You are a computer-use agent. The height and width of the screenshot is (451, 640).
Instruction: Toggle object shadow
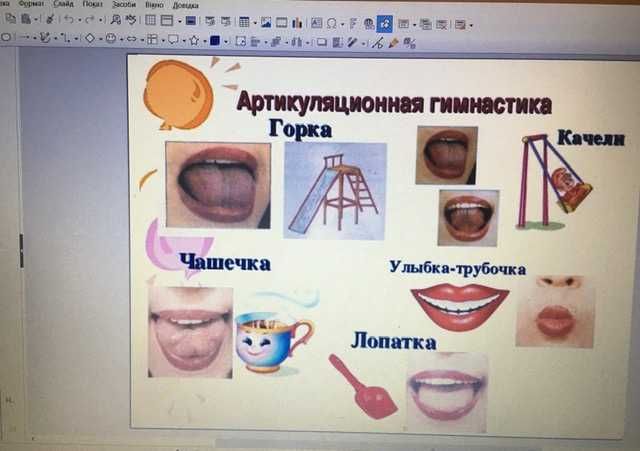[322, 42]
